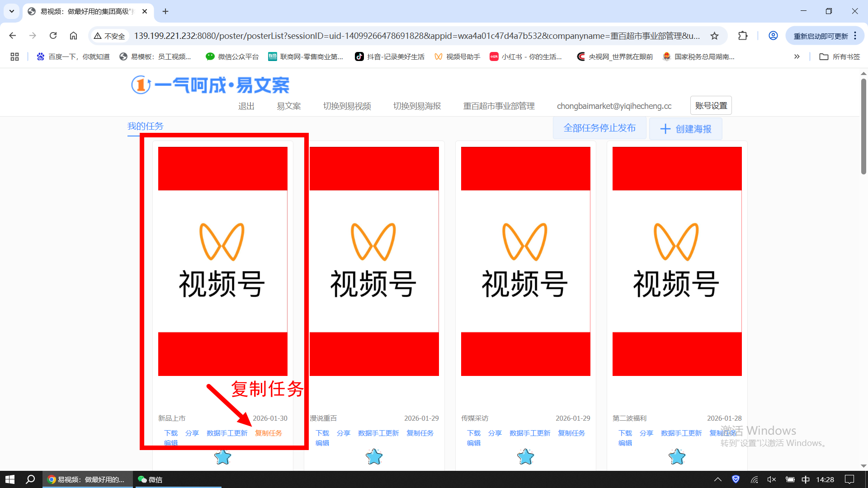Click the star icon under 传媒采访
The image size is (868, 488).
[526, 457]
